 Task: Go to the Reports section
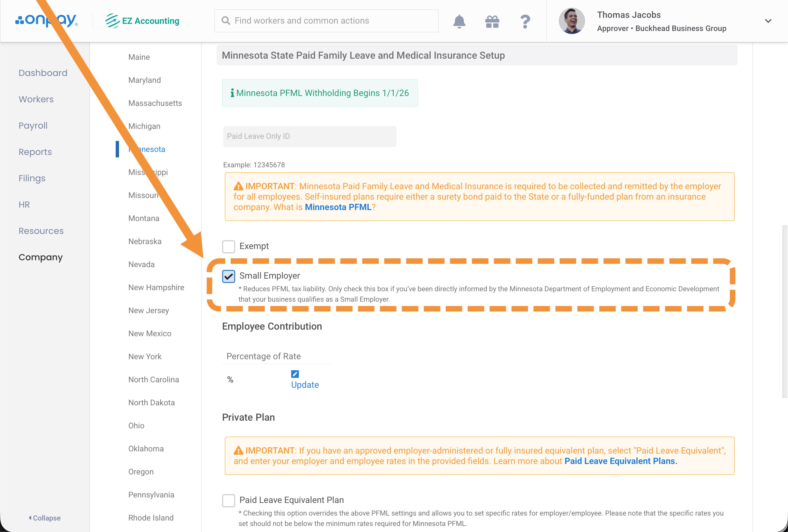(35, 152)
